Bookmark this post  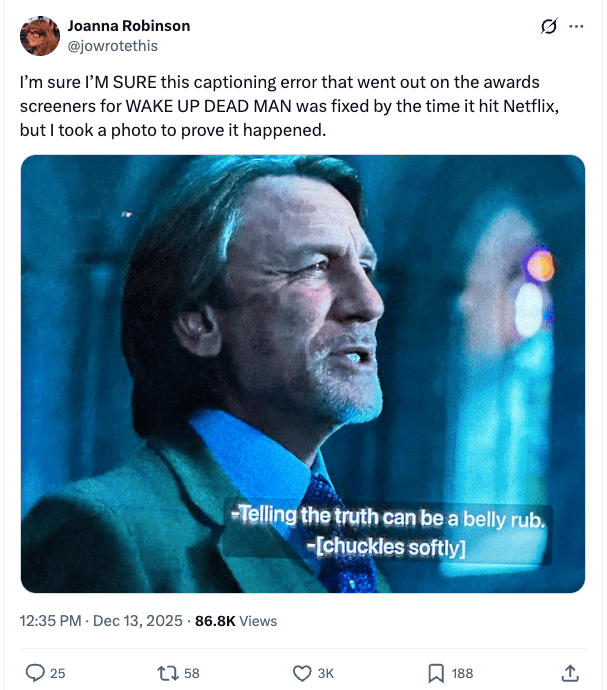(x=435, y=673)
